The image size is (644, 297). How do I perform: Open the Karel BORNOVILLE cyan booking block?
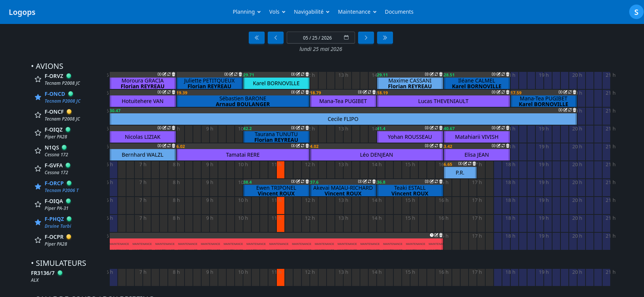276,83
